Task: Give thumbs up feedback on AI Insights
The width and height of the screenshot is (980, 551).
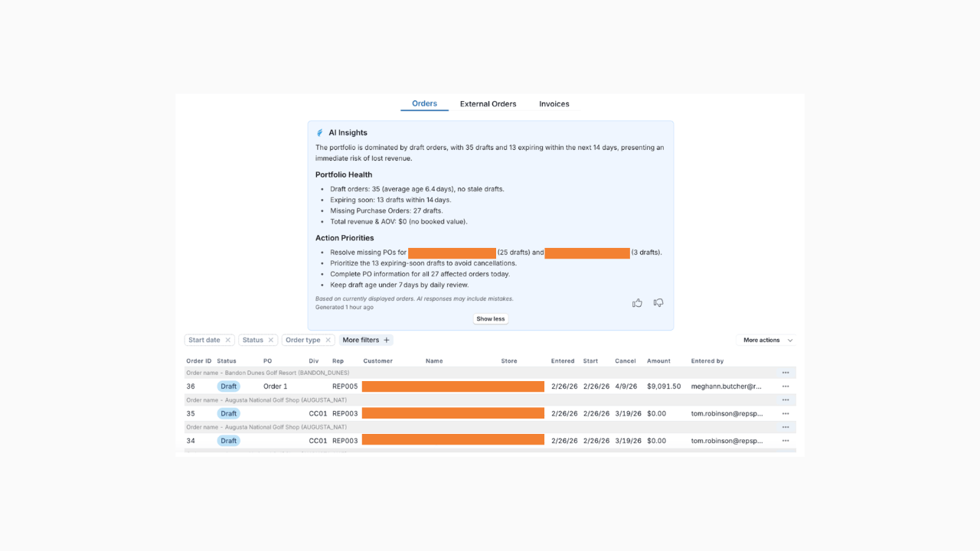Action: (x=637, y=302)
